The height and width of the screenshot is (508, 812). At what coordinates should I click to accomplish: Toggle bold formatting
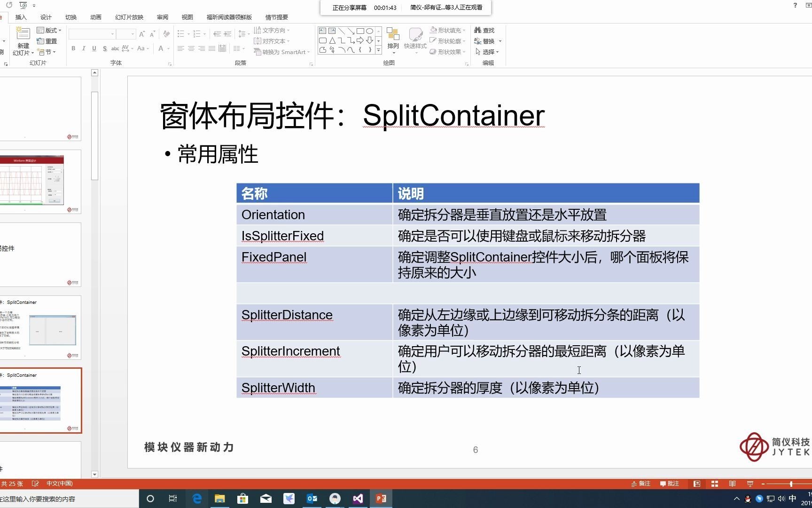click(73, 48)
